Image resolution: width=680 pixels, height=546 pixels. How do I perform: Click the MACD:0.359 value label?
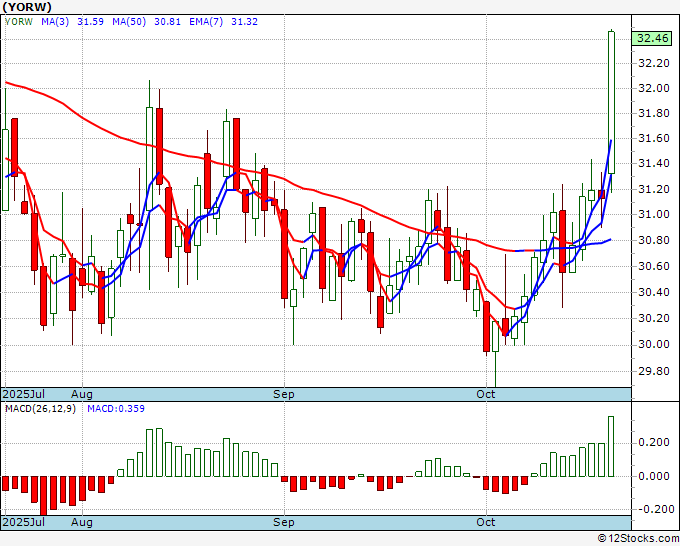[x=116, y=409]
